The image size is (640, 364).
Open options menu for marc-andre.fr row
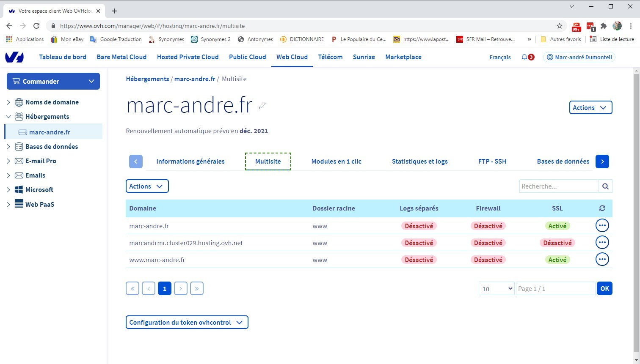602,226
